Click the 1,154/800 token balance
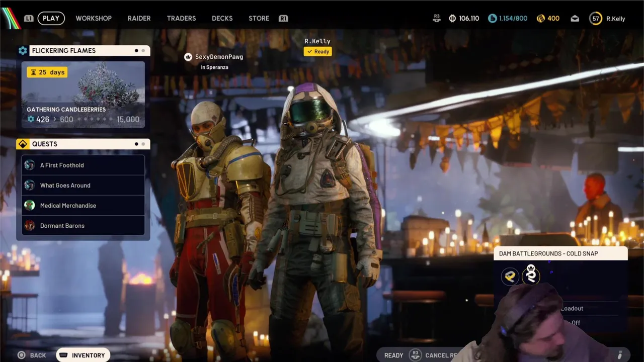Screen dimensions: 644x362 point(513,18)
